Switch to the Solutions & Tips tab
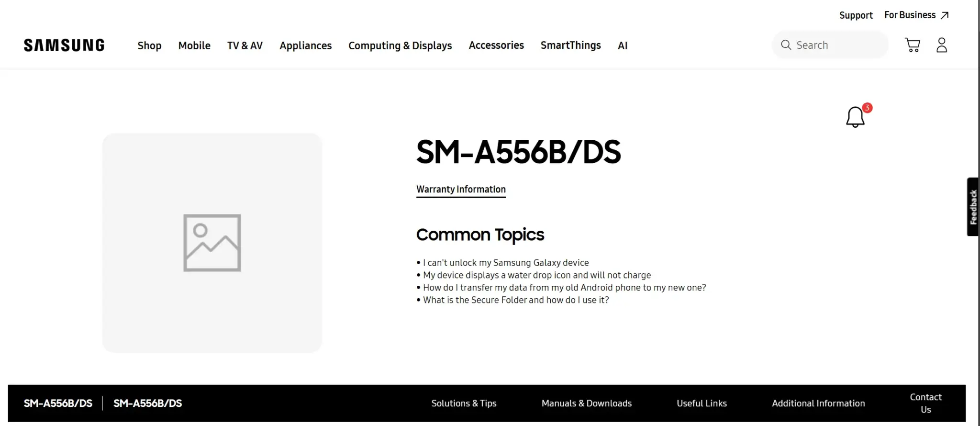The image size is (980, 426). (x=464, y=404)
